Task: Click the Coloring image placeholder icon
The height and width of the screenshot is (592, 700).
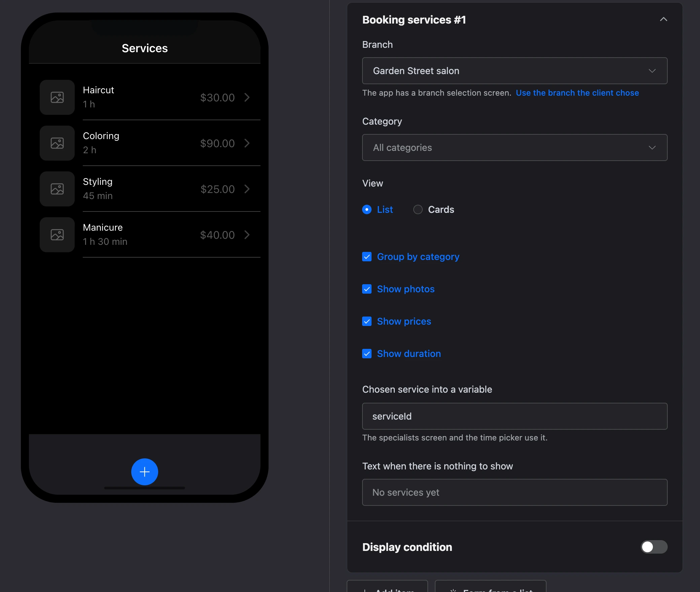Action: point(57,143)
